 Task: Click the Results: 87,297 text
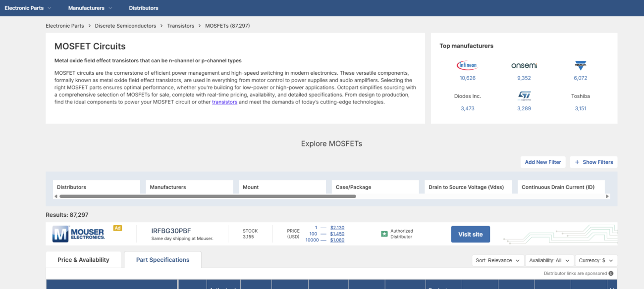[67, 215]
